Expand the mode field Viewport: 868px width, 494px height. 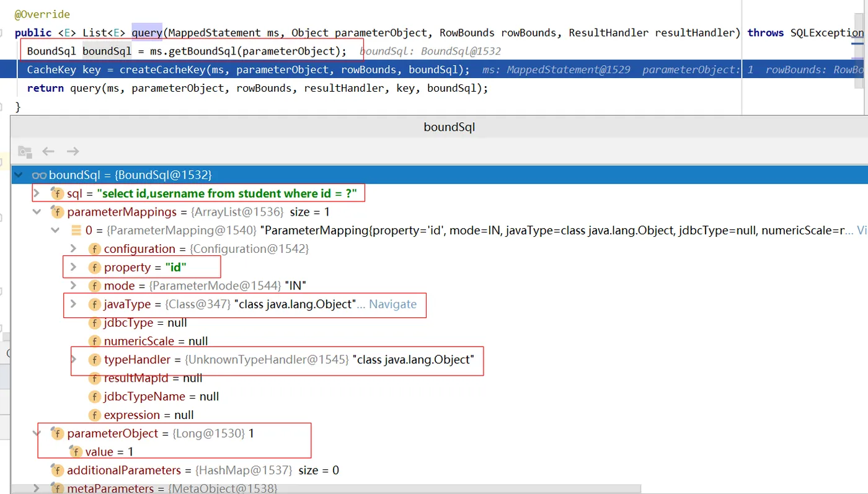pyautogui.click(x=74, y=286)
